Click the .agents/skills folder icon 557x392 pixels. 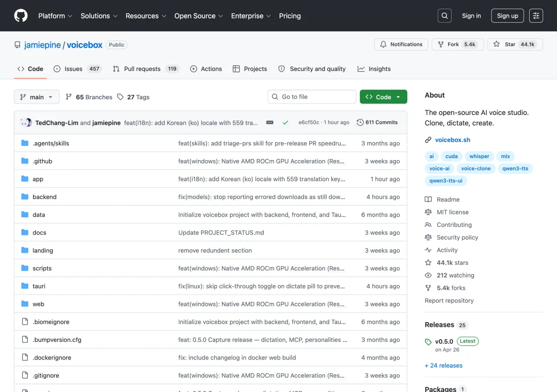pos(24,143)
